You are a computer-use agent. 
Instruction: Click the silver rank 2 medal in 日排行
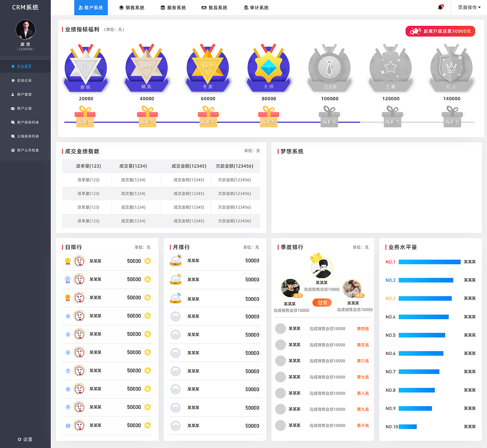(x=68, y=280)
